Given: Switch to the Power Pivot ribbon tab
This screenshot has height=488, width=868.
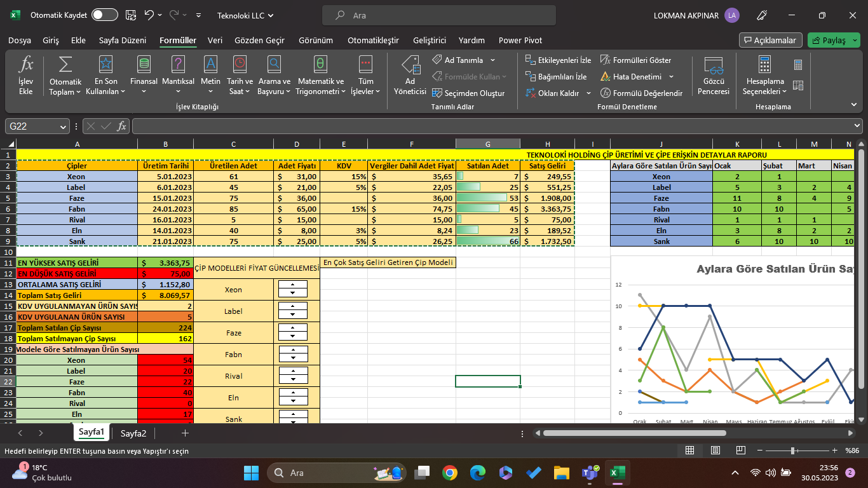Looking at the screenshot, I should pos(520,40).
